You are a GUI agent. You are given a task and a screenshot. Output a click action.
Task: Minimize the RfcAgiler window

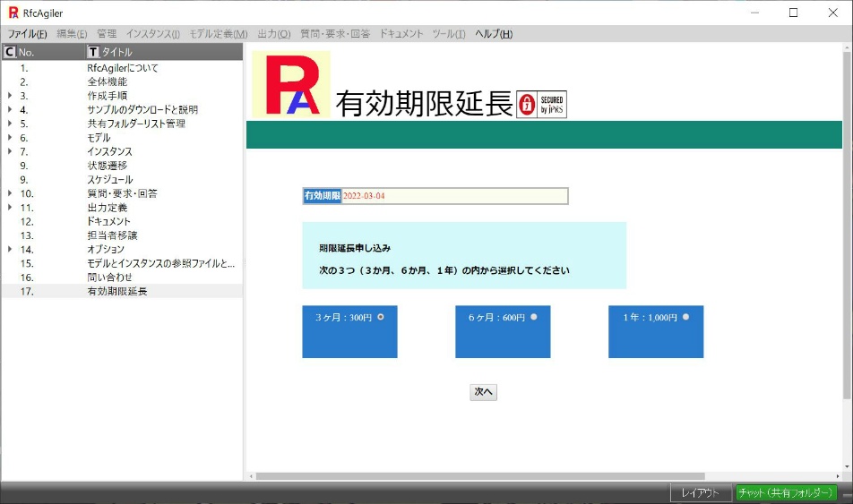[x=754, y=13]
